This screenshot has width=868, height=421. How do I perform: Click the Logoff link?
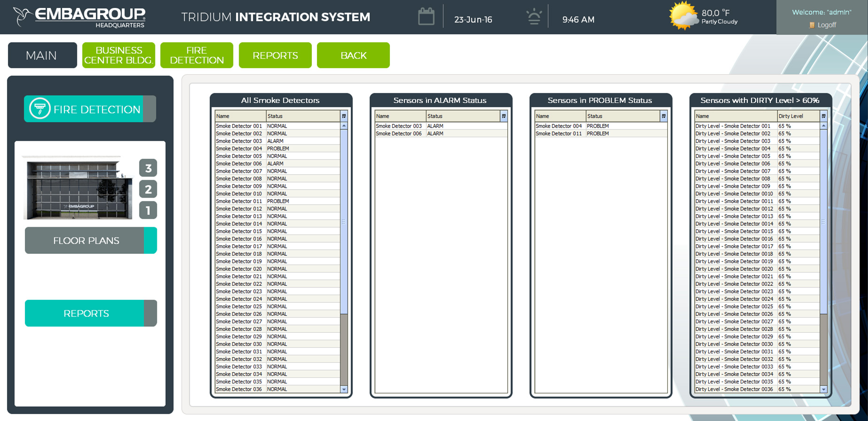click(827, 25)
